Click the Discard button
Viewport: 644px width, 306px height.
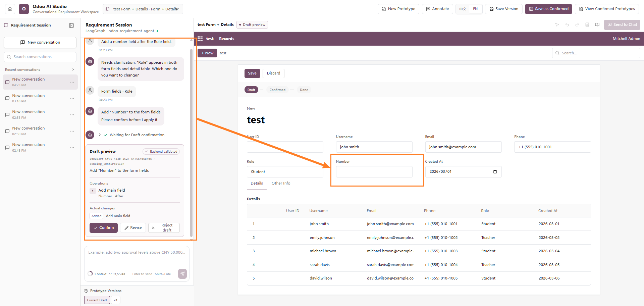pos(274,73)
